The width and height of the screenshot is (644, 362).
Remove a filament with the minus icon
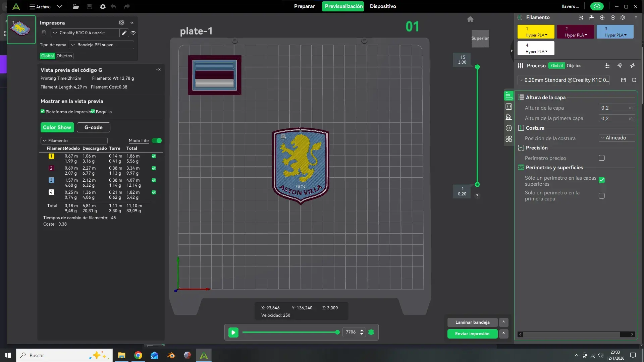pyautogui.click(x=613, y=17)
